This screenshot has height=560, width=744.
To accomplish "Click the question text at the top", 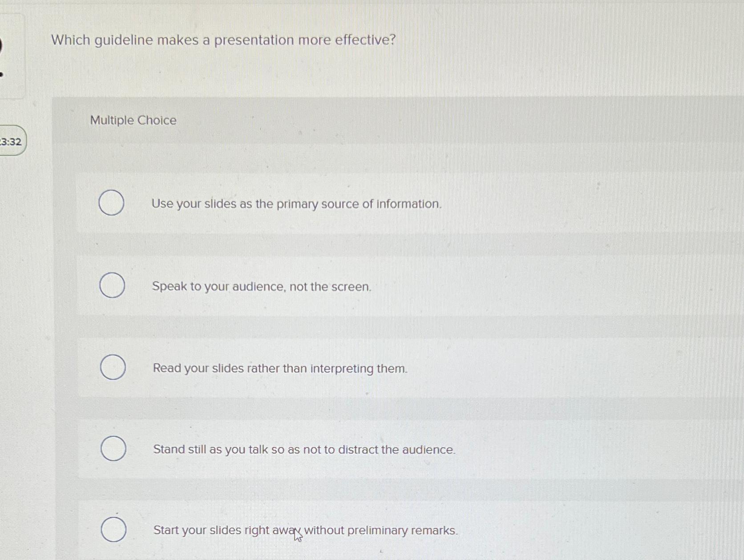I will pyautogui.click(x=222, y=41).
